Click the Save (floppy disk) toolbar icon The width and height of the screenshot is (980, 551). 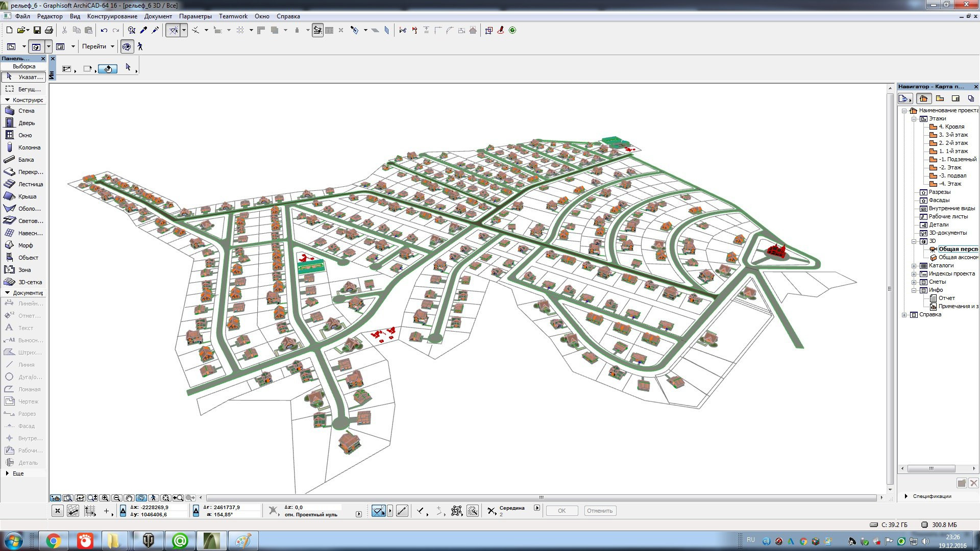coord(37,31)
